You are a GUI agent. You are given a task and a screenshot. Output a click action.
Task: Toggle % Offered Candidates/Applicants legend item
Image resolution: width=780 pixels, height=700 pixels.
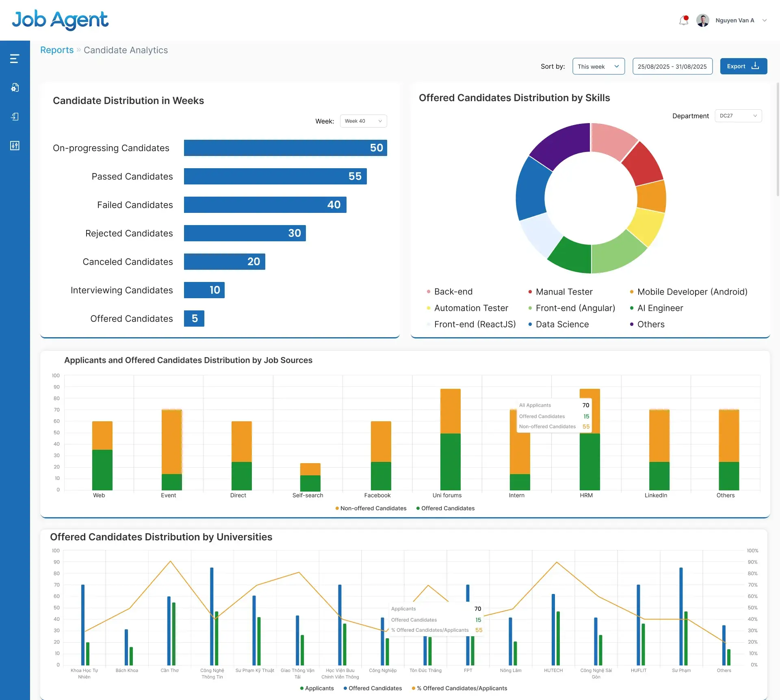click(x=459, y=688)
